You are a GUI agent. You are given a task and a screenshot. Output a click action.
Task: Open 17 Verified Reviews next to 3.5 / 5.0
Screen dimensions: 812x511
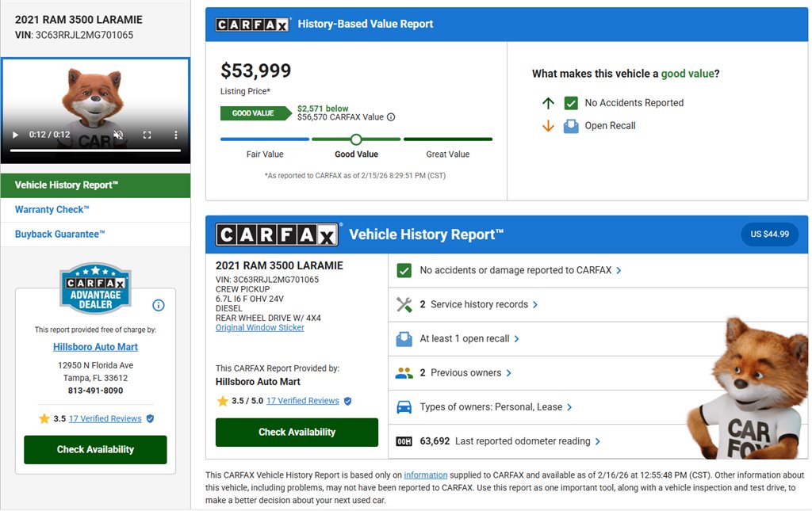[302, 401]
